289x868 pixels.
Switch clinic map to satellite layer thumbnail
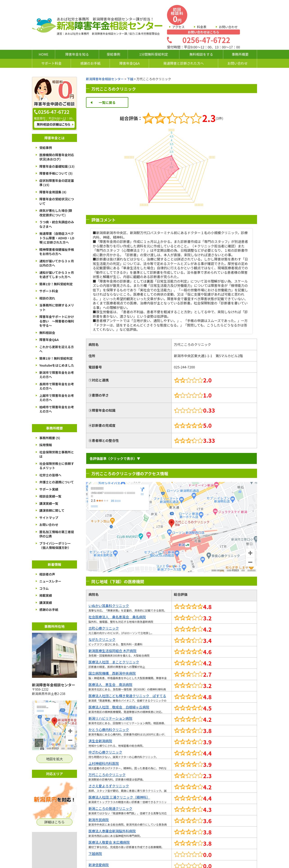(x=93, y=565)
